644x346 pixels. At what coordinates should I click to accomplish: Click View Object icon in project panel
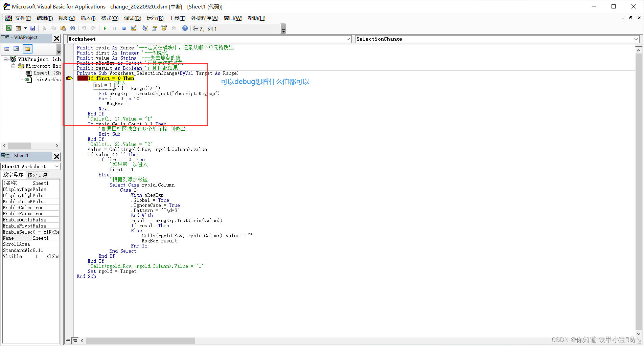coord(16,49)
